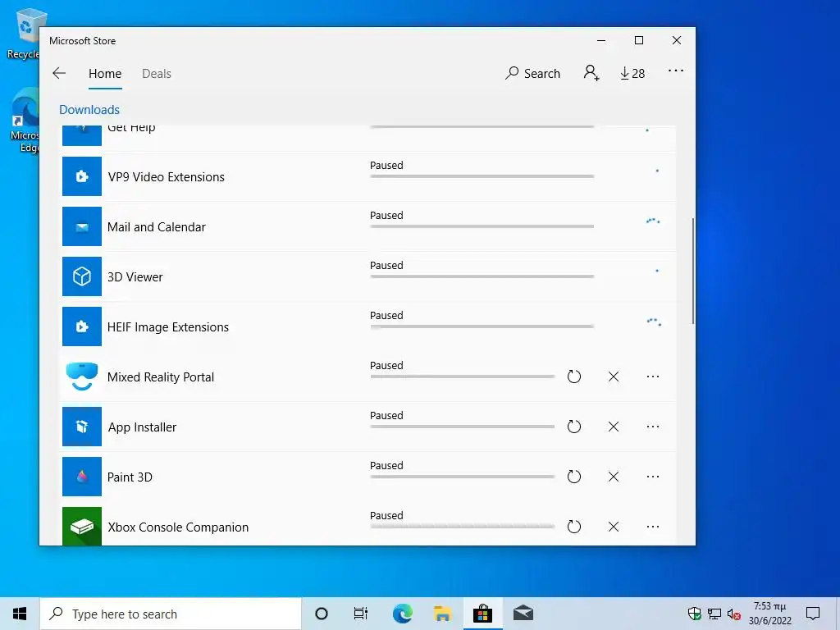Open downloads queue showing 28

632,73
